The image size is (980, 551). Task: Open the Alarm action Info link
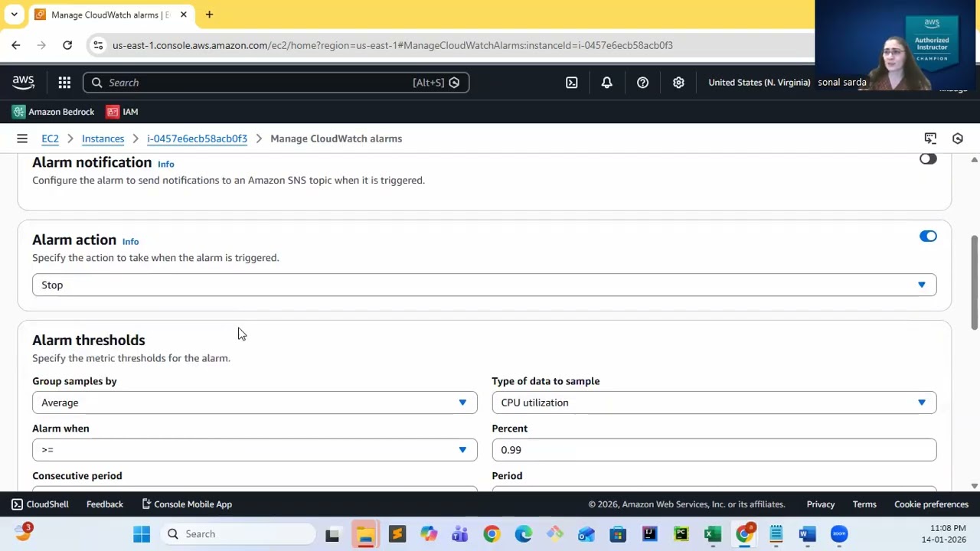pos(130,241)
